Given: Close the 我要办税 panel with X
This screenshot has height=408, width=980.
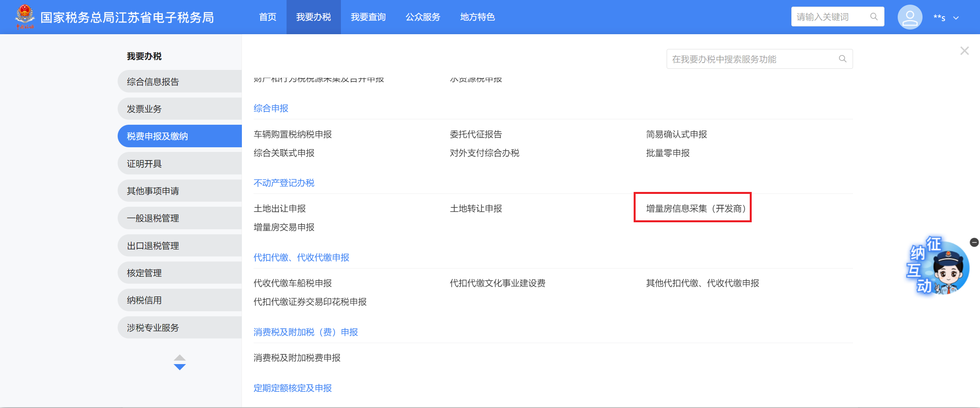Looking at the screenshot, I should coord(964,51).
